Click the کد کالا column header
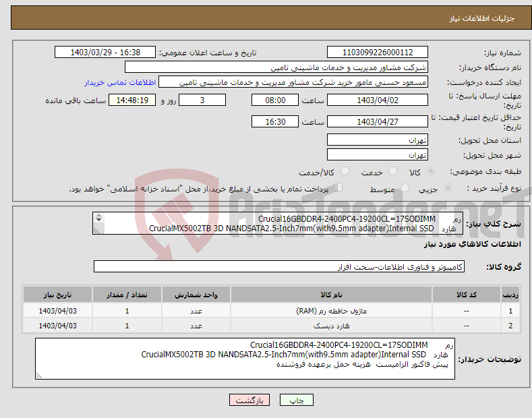532x418 pixels. [x=467, y=295]
